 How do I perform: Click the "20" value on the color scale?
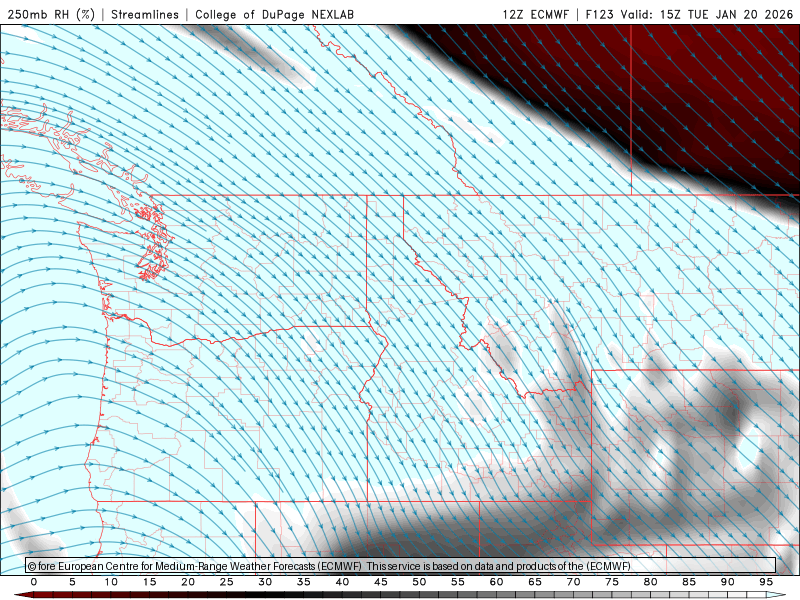pos(188,582)
